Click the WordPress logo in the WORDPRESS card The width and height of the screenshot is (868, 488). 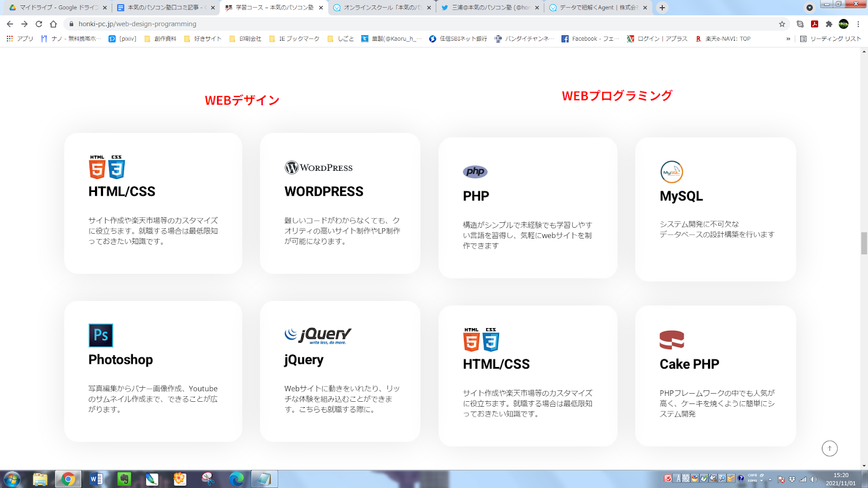coord(318,168)
